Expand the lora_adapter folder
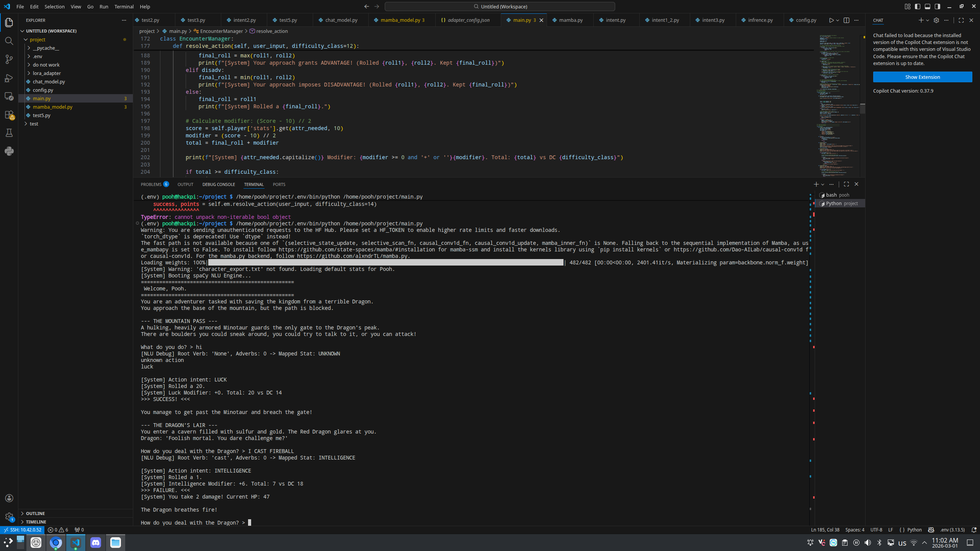Screen dimensions: 980x551 (47, 73)
